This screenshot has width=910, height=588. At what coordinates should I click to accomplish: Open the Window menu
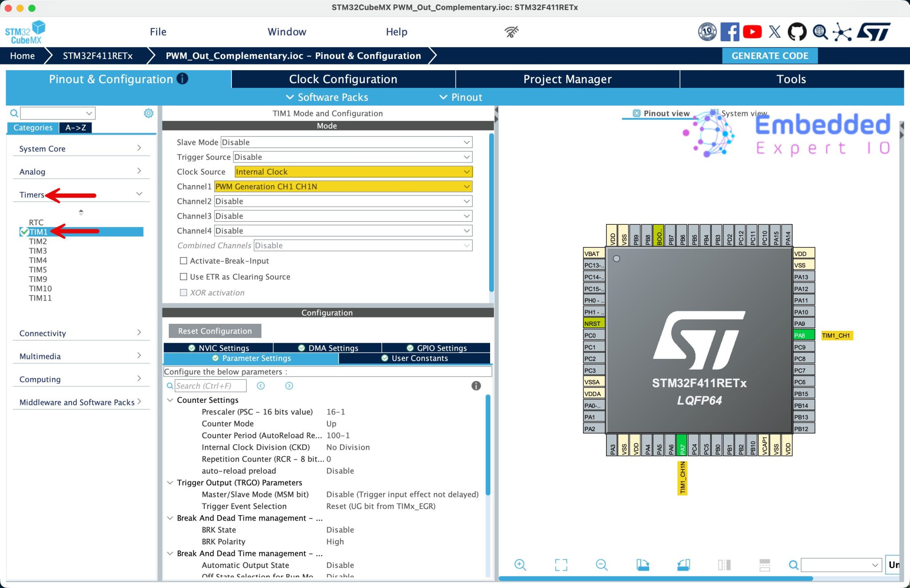click(287, 32)
